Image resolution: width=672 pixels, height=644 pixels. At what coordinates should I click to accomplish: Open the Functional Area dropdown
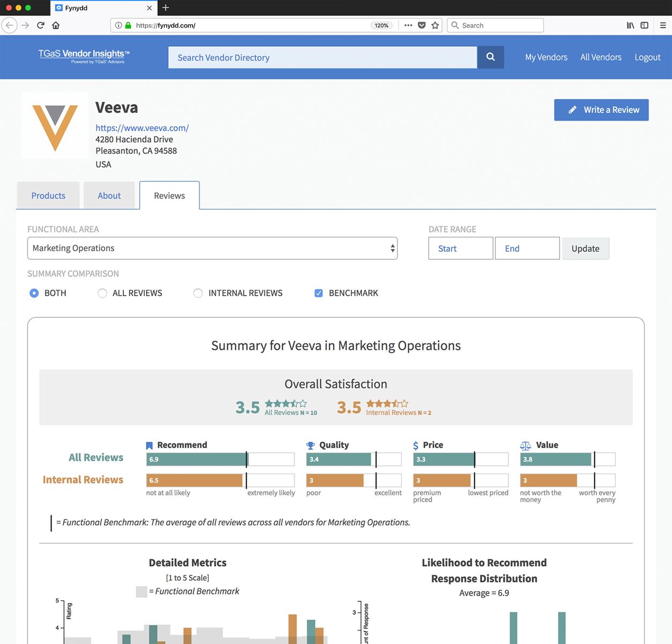tap(212, 248)
